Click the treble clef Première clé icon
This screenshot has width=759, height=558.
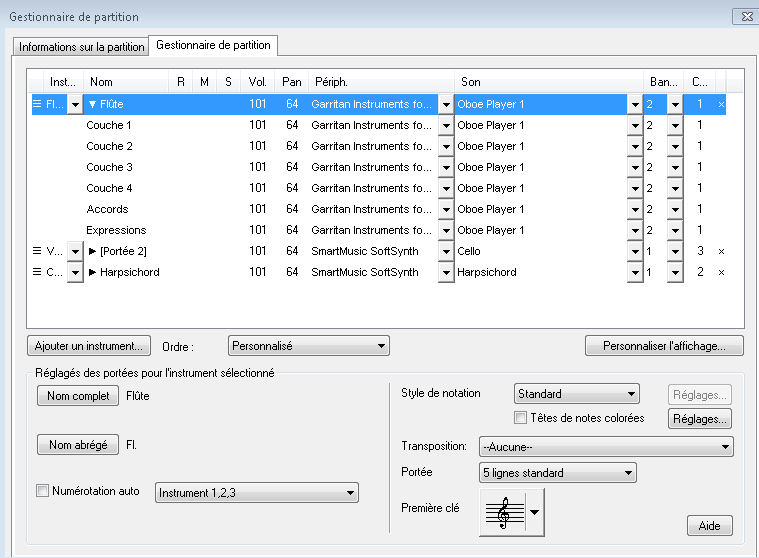point(504,512)
